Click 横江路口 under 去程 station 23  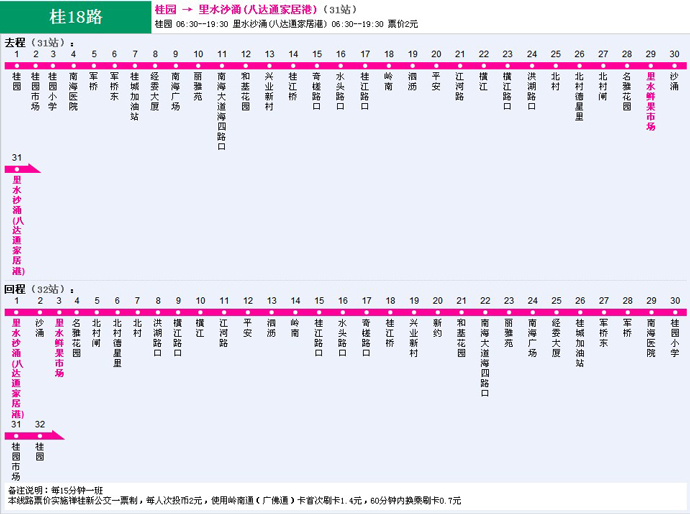coord(507,91)
